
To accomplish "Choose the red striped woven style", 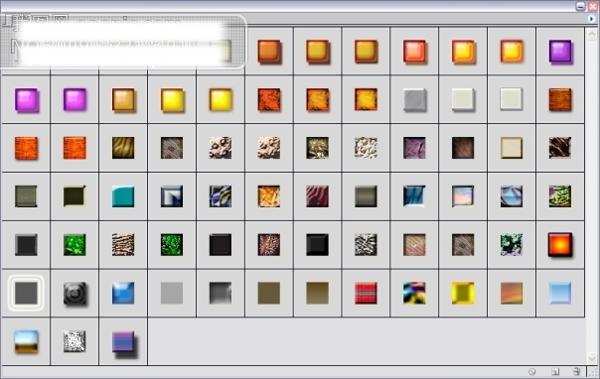I will coord(366,293).
